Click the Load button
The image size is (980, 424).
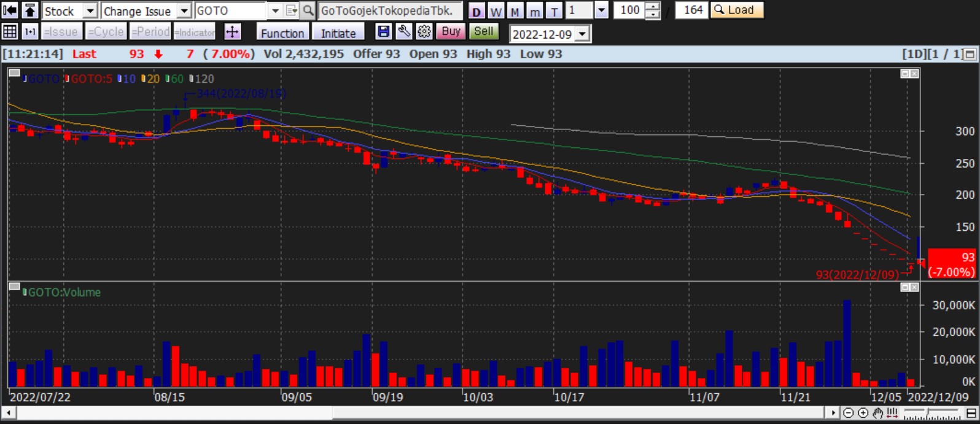tap(737, 10)
